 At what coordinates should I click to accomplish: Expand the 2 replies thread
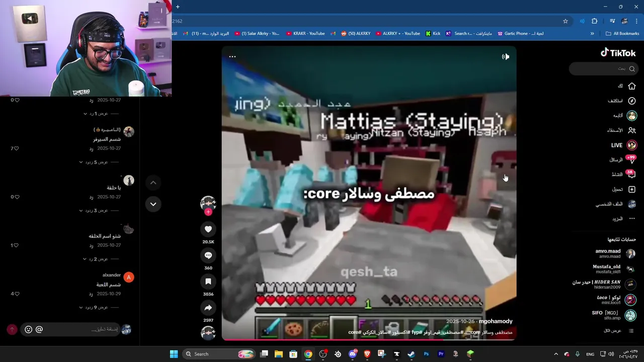101,258
